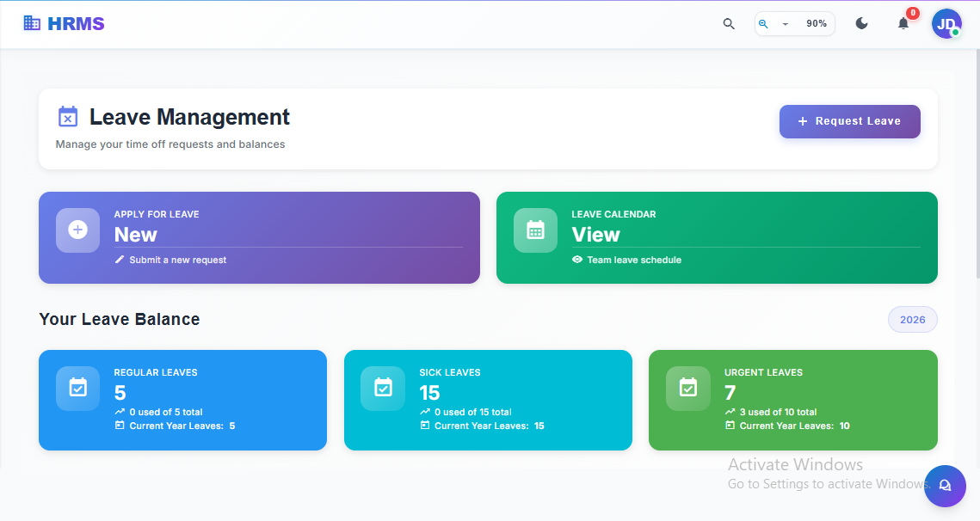
Task: Open the Apply For Leave card
Action: (x=259, y=237)
